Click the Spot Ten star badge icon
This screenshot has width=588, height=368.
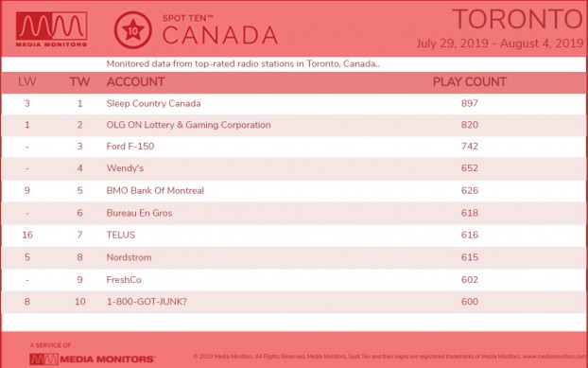[x=132, y=30]
